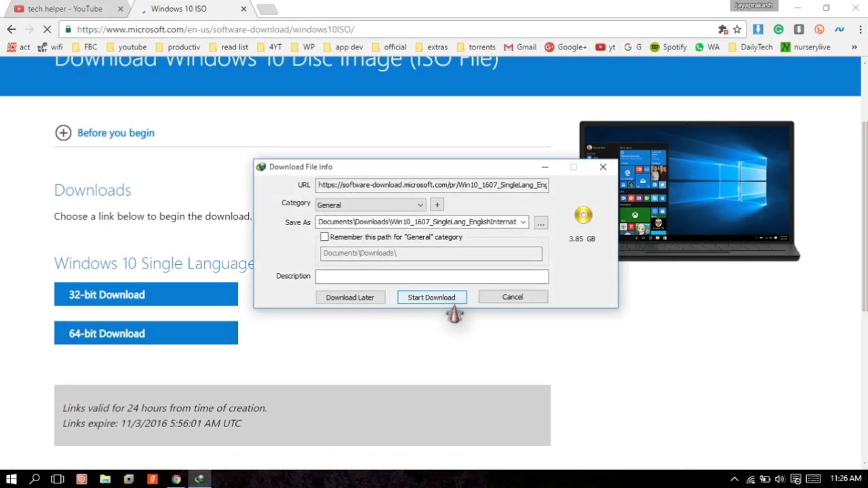The width and height of the screenshot is (868, 488).
Task: Click Download Later button
Action: click(350, 297)
